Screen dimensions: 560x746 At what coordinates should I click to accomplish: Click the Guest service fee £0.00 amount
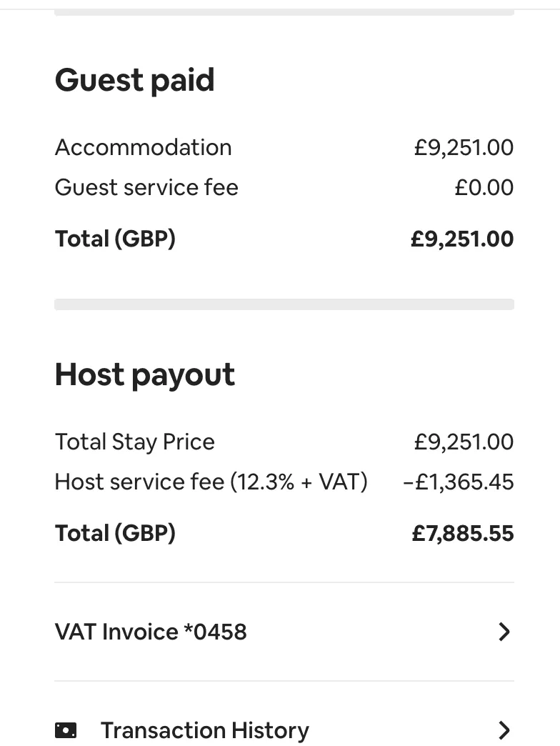click(x=484, y=187)
